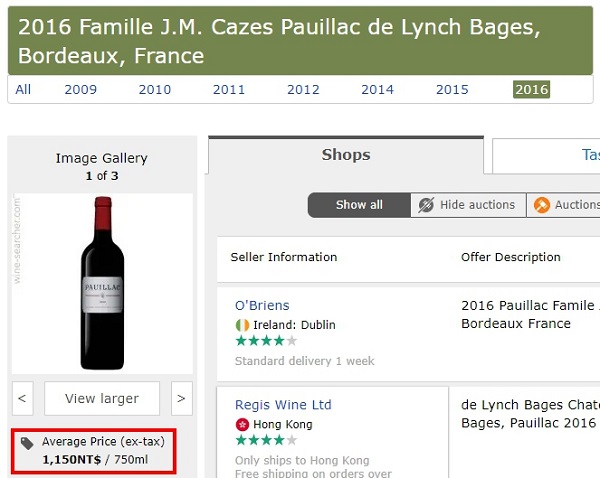Toggle the Auctions only filter
This screenshot has width=600, height=478.
[564, 205]
